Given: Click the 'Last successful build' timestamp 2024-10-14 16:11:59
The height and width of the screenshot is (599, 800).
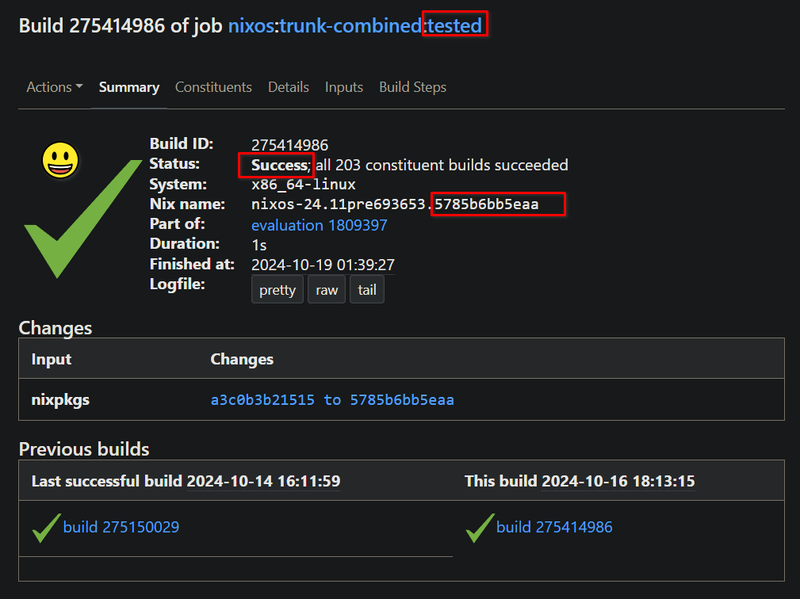Looking at the screenshot, I should coord(263,481).
